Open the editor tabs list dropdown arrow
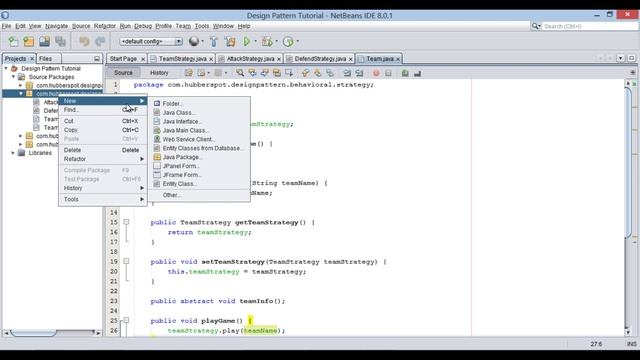640x360 pixels. click(620, 58)
